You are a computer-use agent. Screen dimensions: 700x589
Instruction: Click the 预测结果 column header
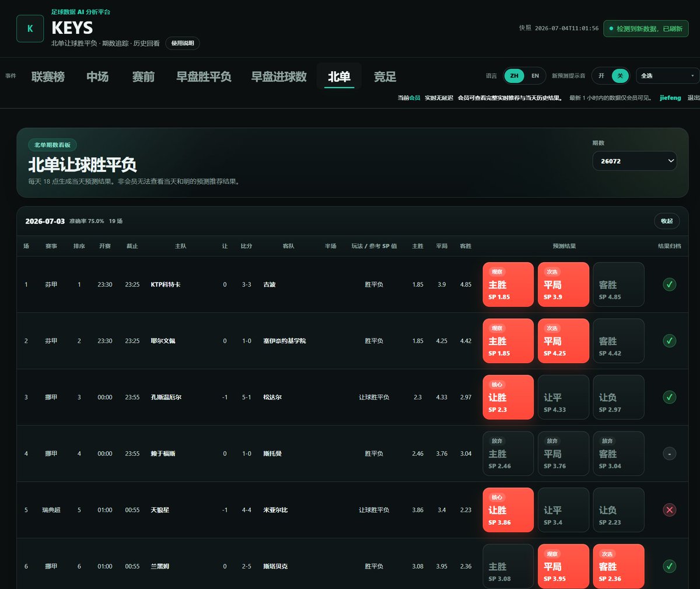point(564,246)
